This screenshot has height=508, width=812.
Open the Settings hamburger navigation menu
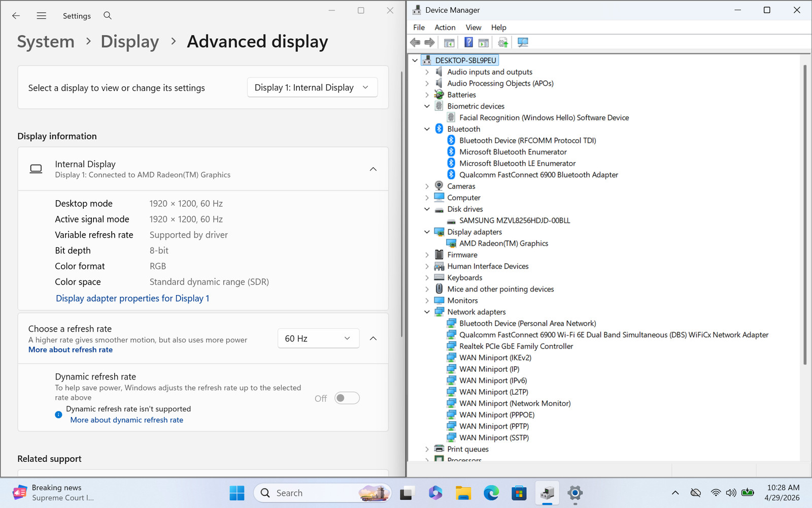[x=42, y=16]
